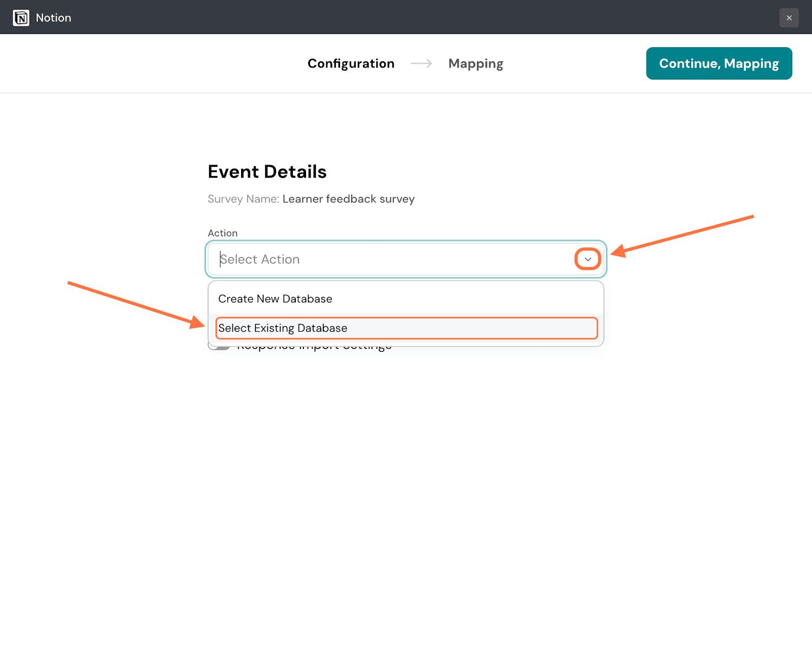This screenshot has width=812, height=671.
Task: Open the Configuration step
Action: (351, 63)
